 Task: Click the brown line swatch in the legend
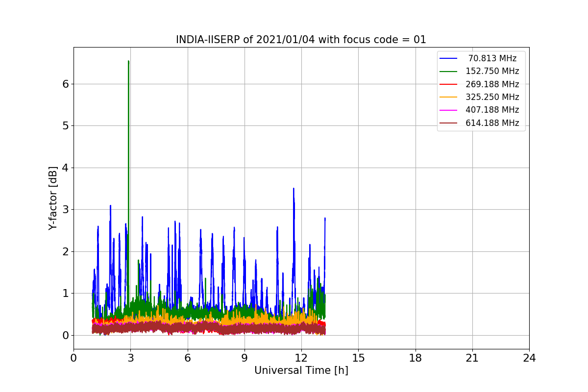point(448,123)
